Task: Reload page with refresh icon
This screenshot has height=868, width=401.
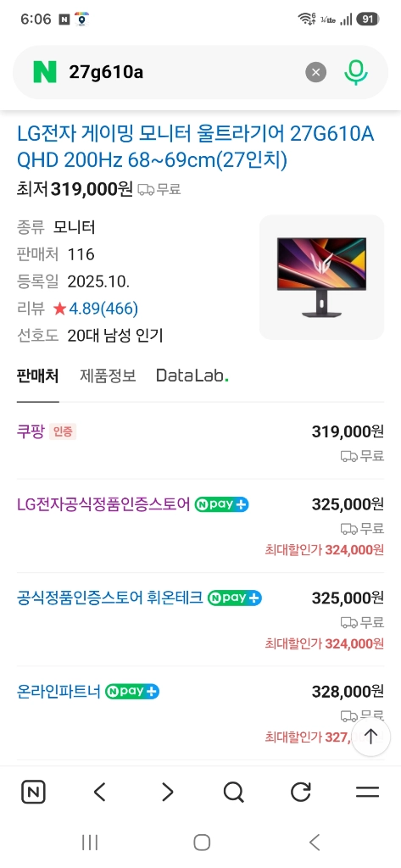Action: pyautogui.click(x=301, y=793)
